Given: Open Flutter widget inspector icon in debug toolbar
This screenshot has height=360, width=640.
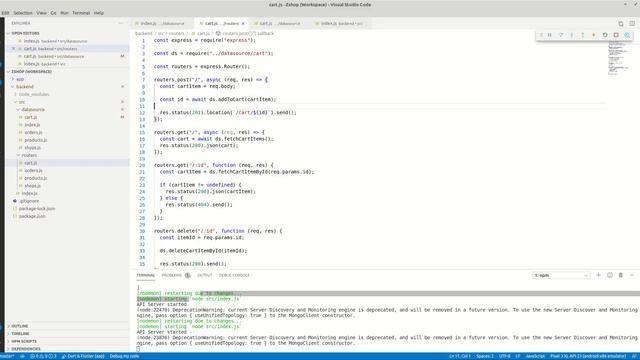Looking at the screenshot, I should (x=627, y=35).
